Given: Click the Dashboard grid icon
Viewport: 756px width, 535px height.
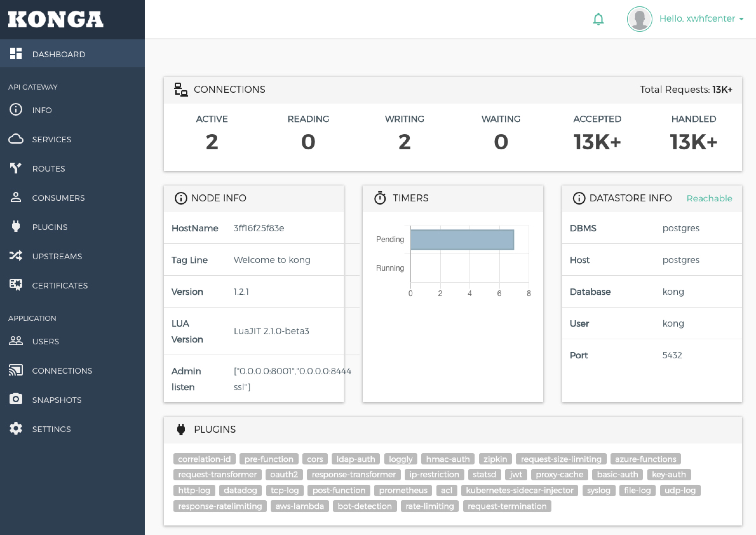Looking at the screenshot, I should [x=16, y=54].
